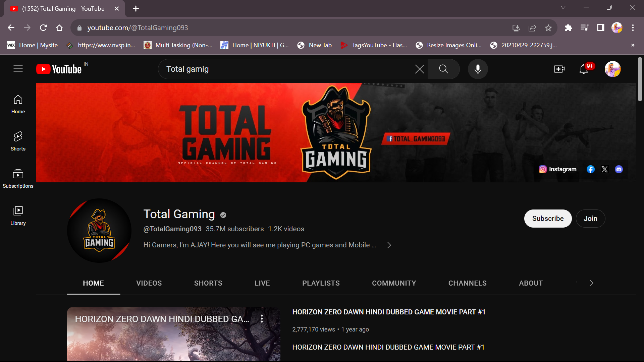Click the X (Twitter) banner link icon
The height and width of the screenshot is (362, 644).
604,169
